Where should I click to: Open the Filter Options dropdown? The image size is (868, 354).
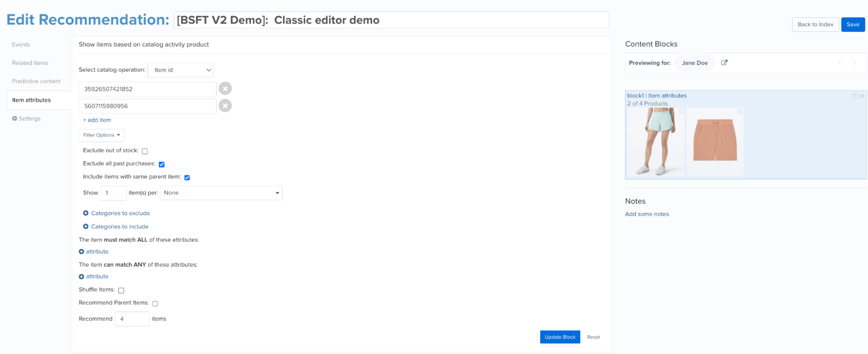pyautogui.click(x=102, y=135)
